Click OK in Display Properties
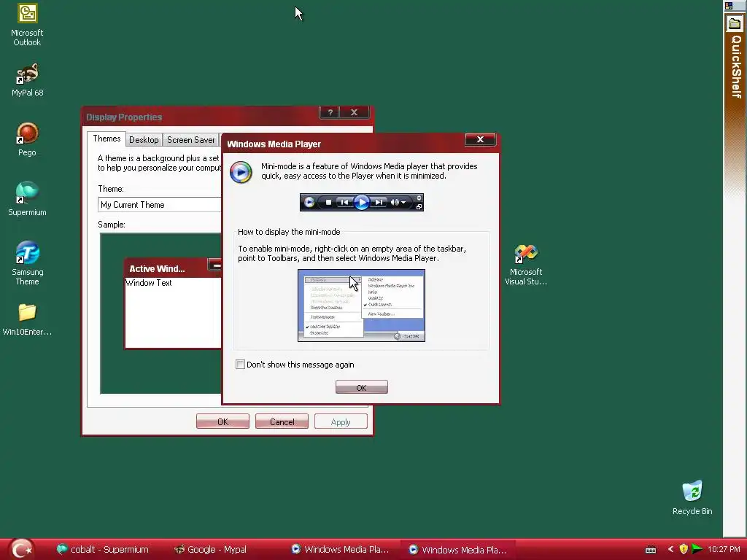This screenshot has height=560, width=747. click(x=222, y=421)
